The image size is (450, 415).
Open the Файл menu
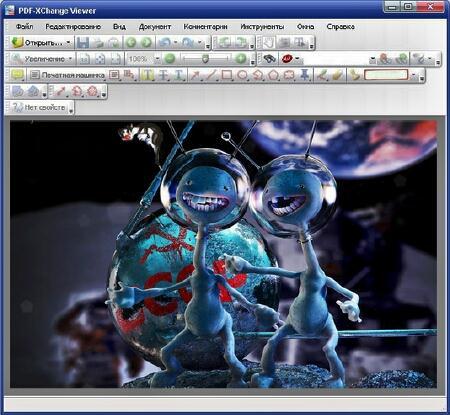pos(24,26)
